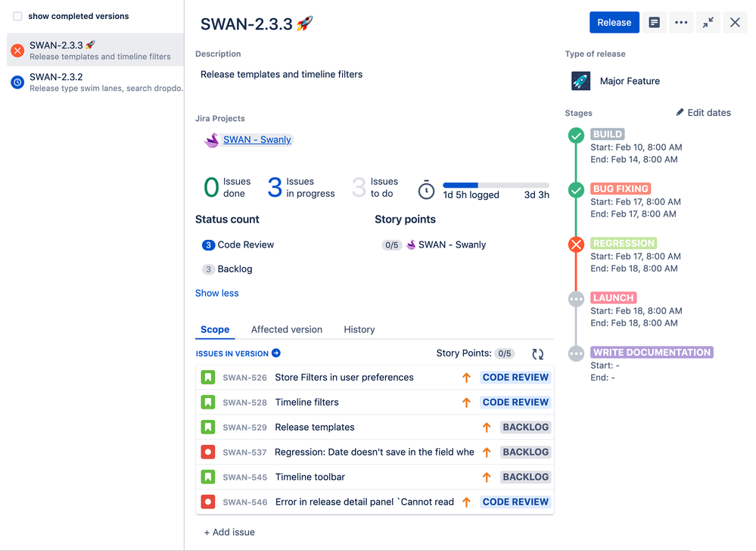Click Swanly project avatar icon
This screenshot has height=551, width=756.
[212, 140]
